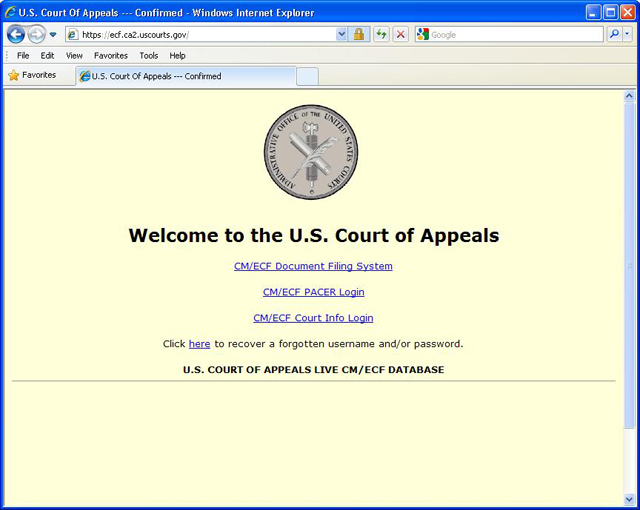Image resolution: width=640 pixels, height=510 pixels.
Task: Minimize the Internet Explorer window
Action: 593,13
